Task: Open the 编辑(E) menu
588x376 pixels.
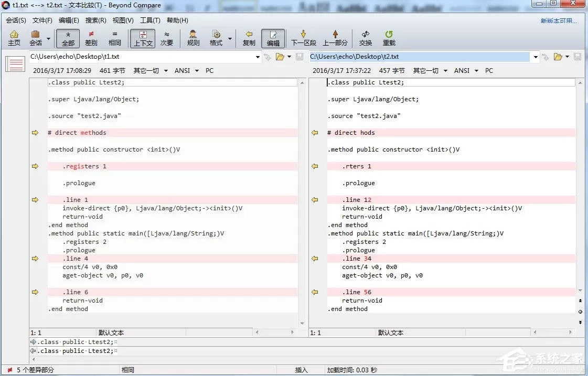Action: click(x=69, y=20)
